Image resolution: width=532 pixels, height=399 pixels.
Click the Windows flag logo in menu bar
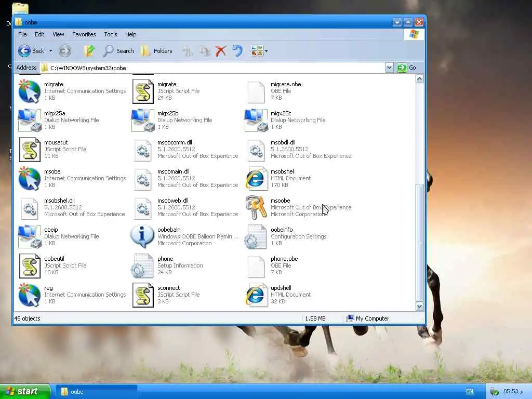tap(414, 34)
